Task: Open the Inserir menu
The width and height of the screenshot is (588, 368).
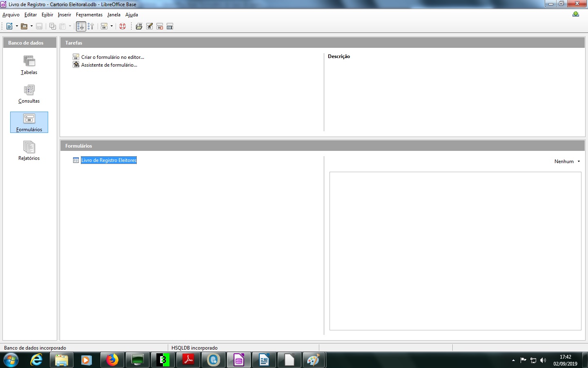Action: pos(64,15)
